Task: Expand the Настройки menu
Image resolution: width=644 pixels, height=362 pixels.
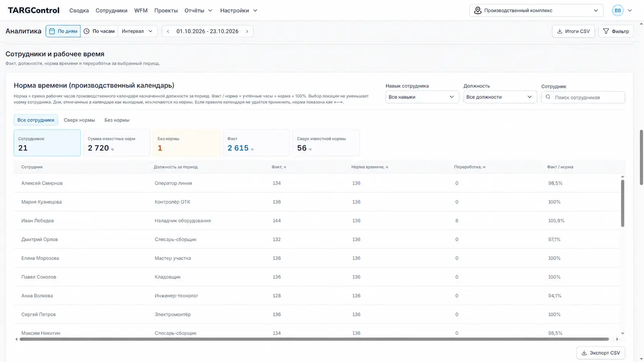Action: tap(239, 10)
